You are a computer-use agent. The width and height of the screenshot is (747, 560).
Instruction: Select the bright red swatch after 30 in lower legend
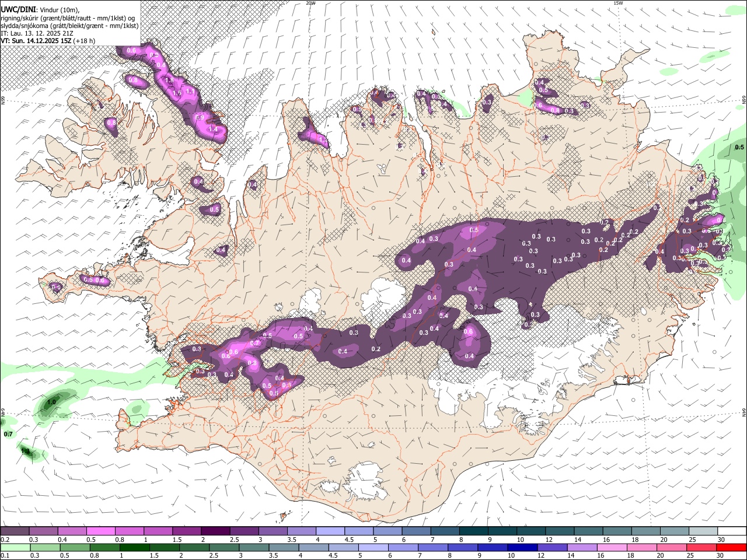732,547
